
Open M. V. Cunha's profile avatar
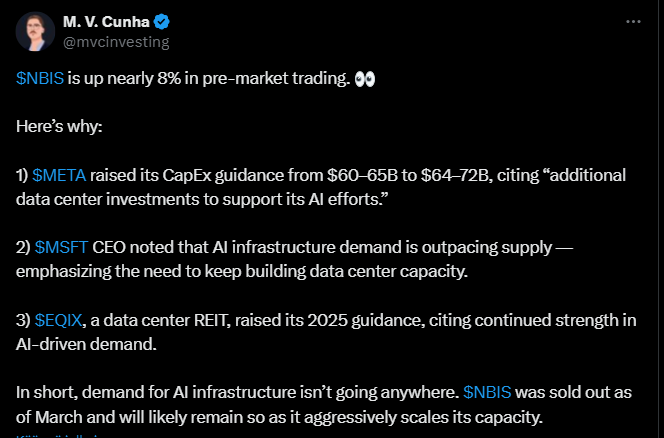[x=35, y=32]
